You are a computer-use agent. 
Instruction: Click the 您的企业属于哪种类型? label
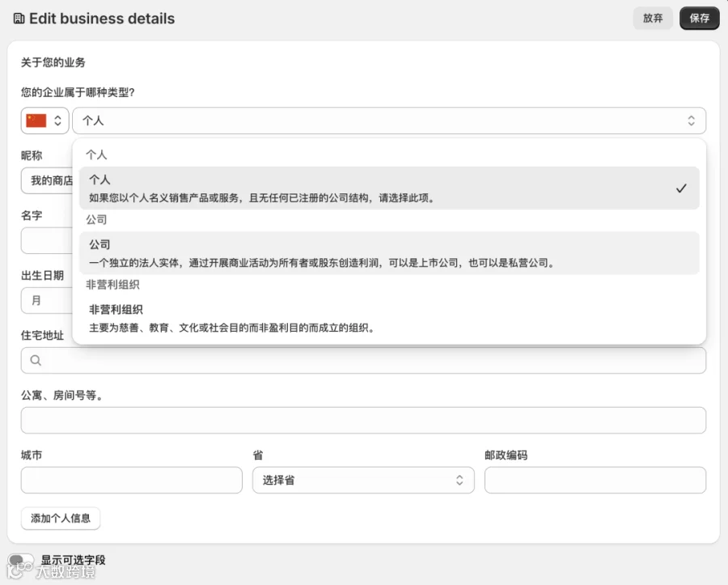click(x=78, y=92)
